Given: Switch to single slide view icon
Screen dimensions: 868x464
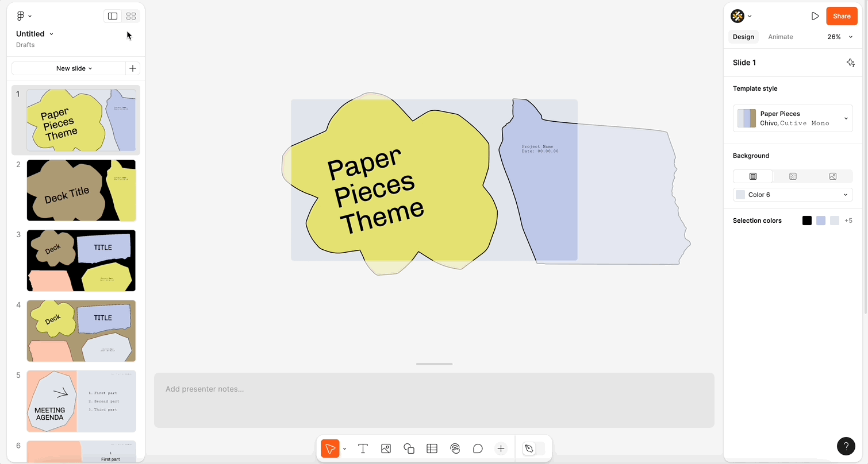Looking at the screenshot, I should coord(113,16).
